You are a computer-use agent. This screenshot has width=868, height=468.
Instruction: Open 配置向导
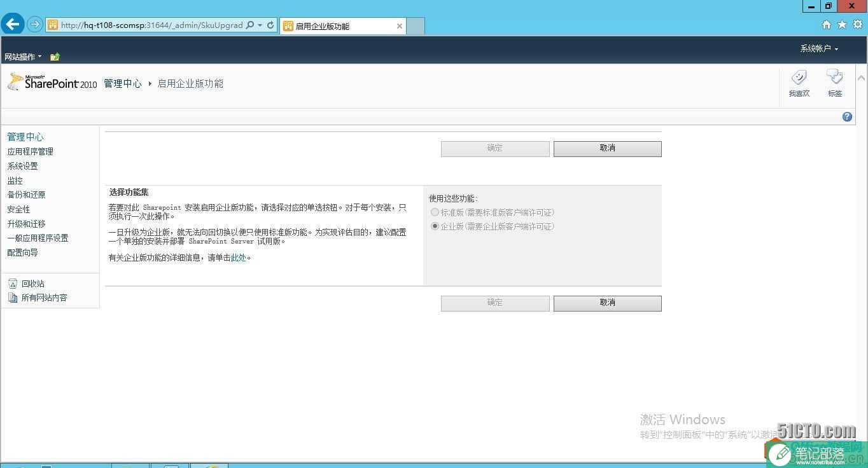click(x=22, y=252)
